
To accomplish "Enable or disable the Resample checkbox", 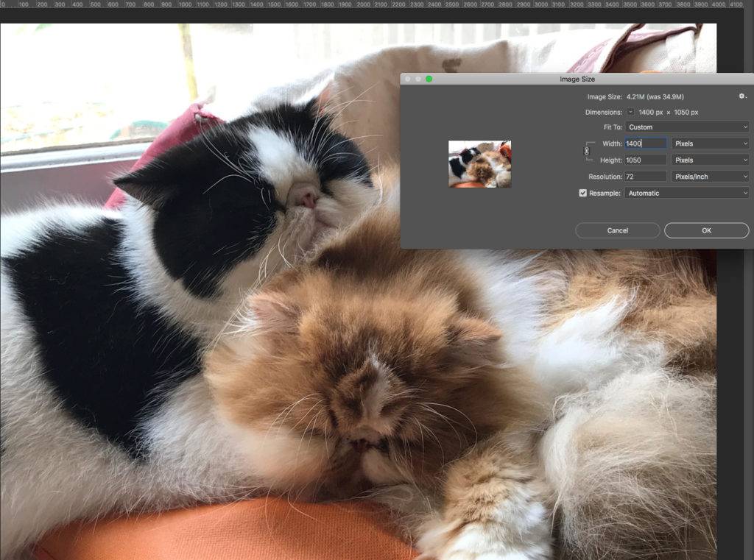I will pyautogui.click(x=582, y=192).
